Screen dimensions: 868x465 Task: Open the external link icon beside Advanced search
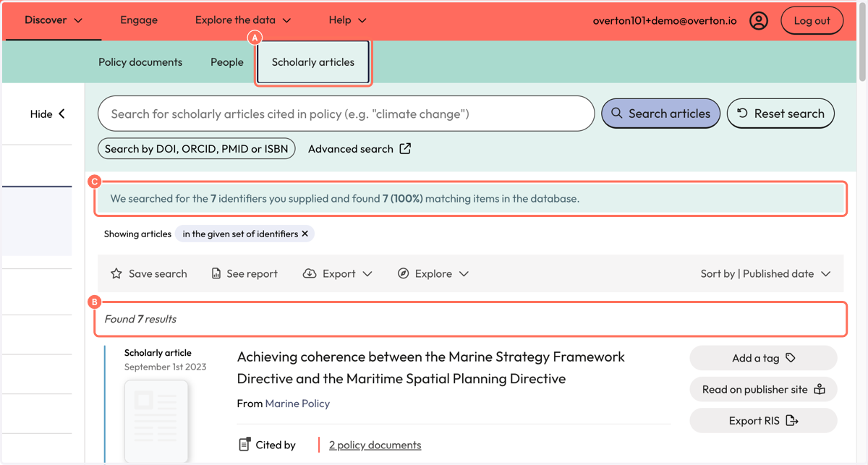click(x=405, y=148)
